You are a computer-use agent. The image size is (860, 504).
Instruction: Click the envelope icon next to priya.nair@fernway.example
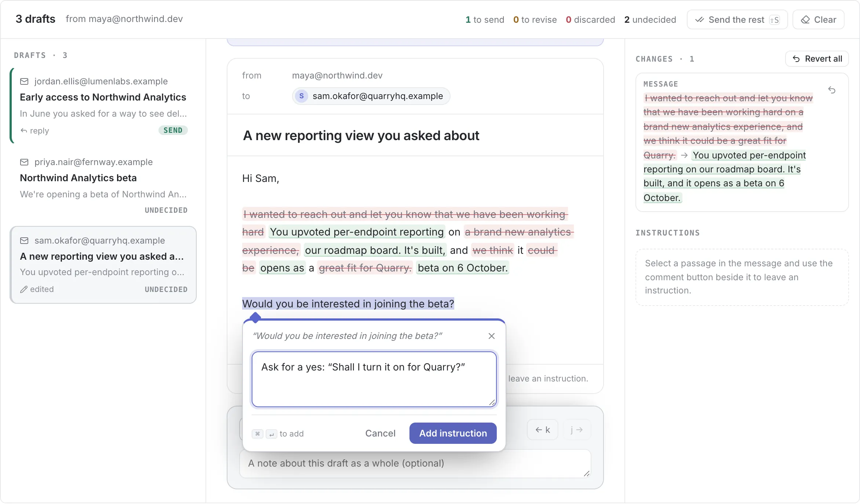tap(24, 162)
